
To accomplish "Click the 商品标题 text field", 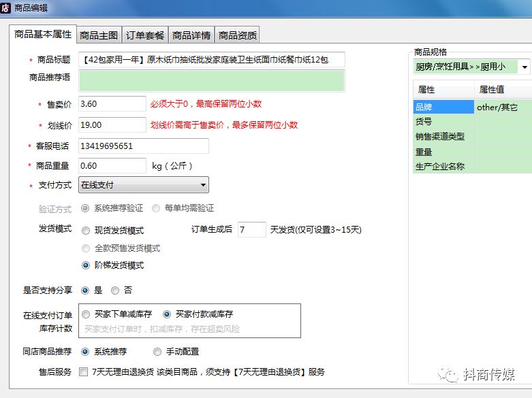I will (211, 60).
